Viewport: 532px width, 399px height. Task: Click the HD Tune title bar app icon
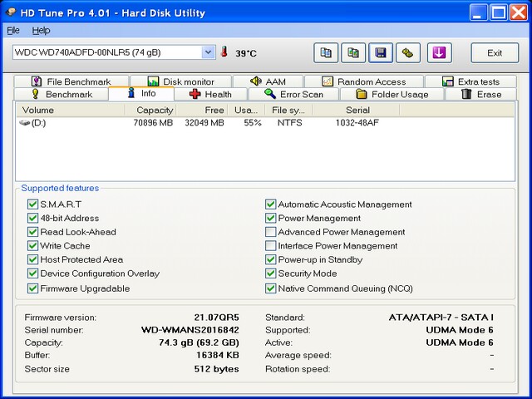(11, 12)
